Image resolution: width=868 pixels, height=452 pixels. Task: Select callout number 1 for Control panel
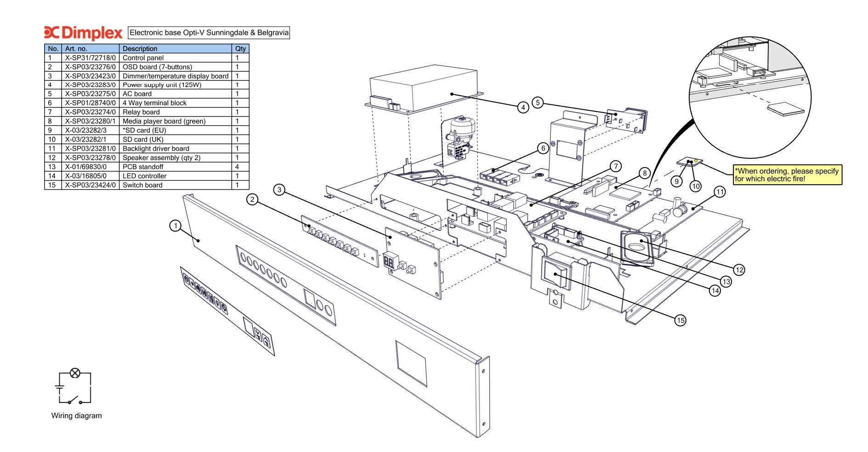tap(175, 226)
